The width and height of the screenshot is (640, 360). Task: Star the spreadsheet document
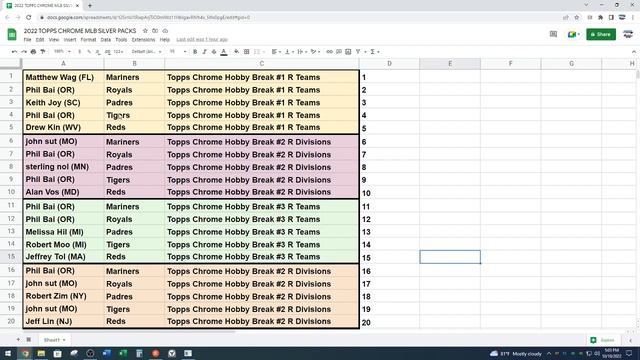click(145, 31)
